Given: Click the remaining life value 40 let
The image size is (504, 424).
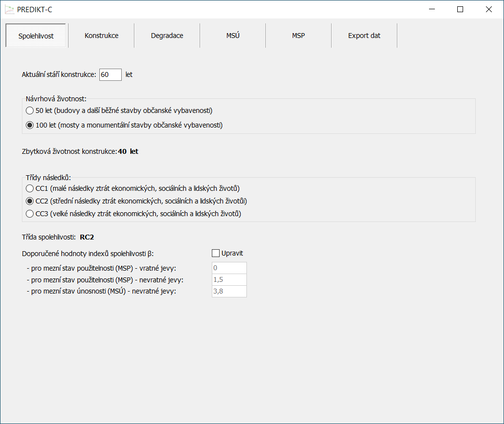Looking at the screenshot, I should pos(128,151).
